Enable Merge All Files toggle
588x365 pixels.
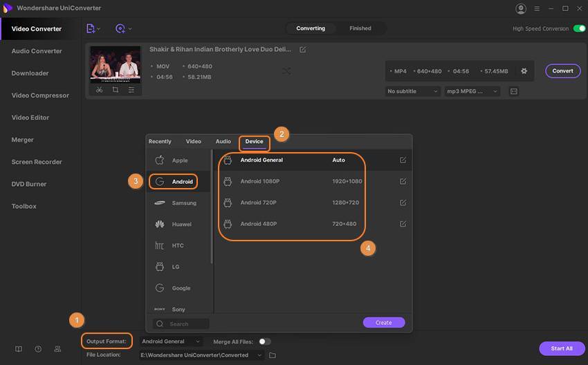264,341
